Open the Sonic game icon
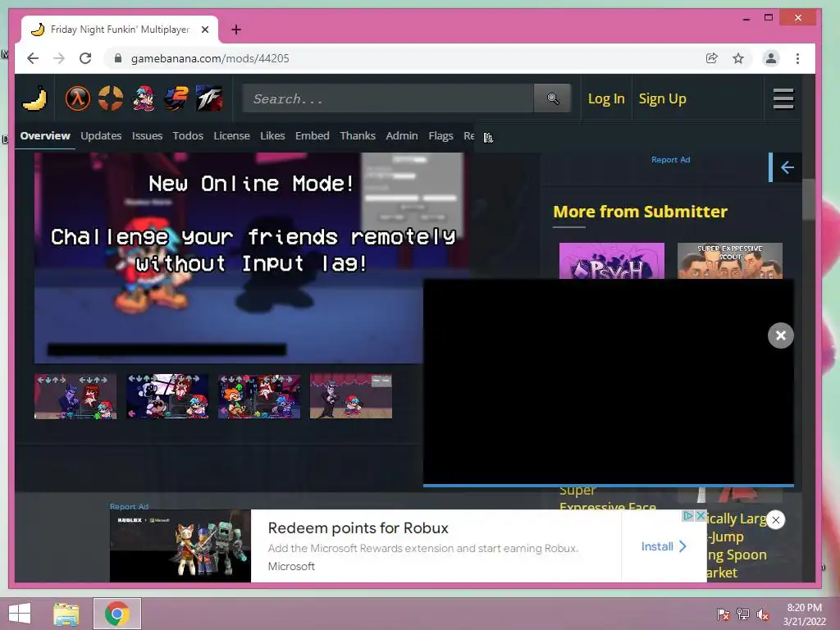 click(176, 98)
